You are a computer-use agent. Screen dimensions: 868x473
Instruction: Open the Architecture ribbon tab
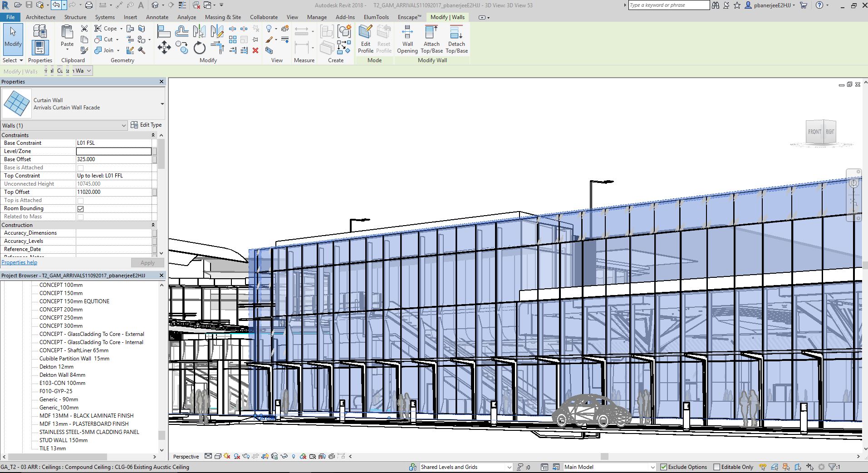pyautogui.click(x=40, y=17)
